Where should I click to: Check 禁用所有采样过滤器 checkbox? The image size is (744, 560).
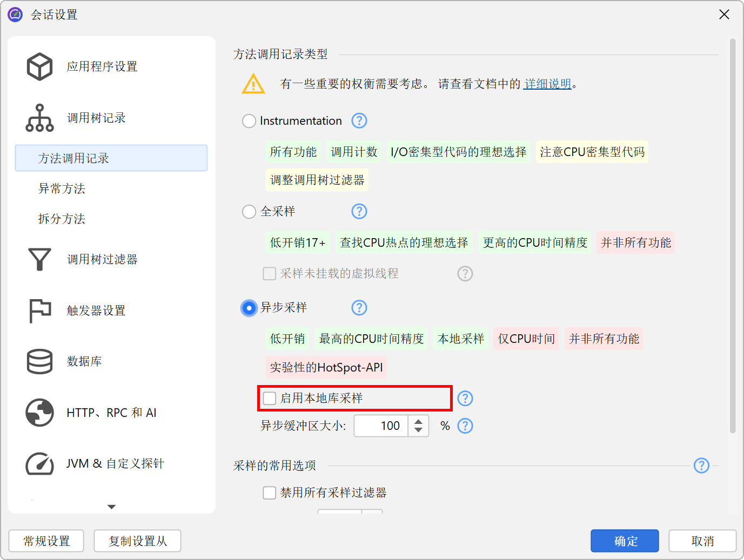point(270,492)
